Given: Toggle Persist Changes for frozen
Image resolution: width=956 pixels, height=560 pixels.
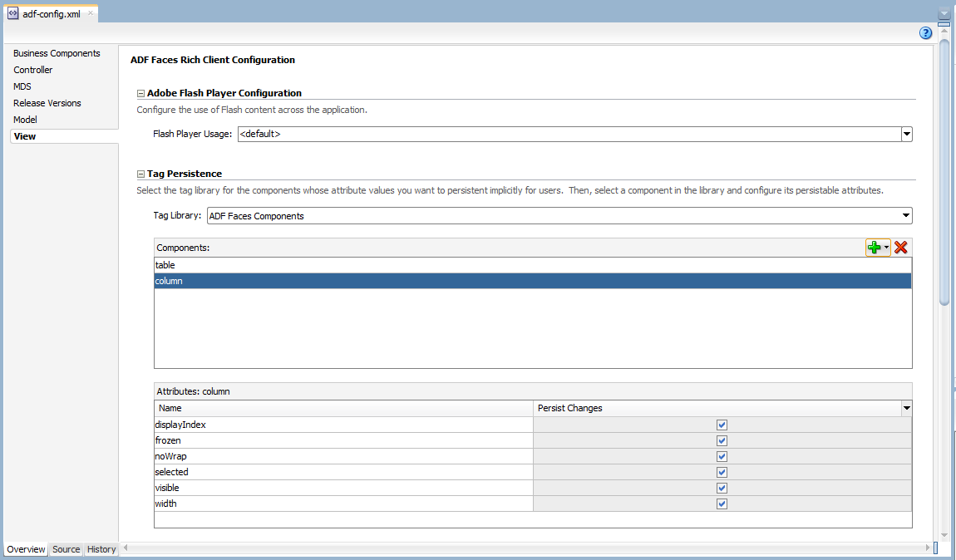Looking at the screenshot, I should (x=722, y=440).
